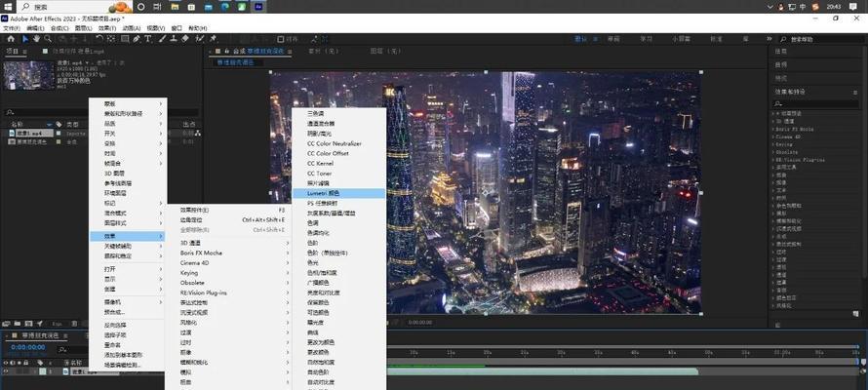Open 效果 highlighted item in context menu

[x=128, y=236]
